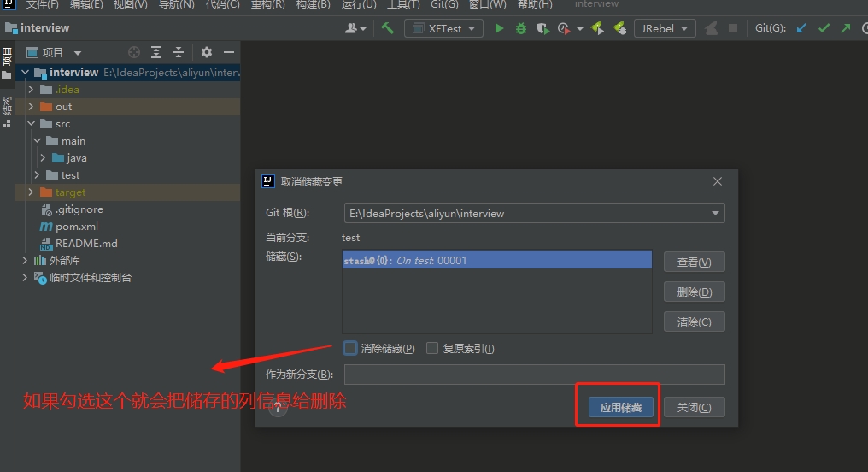Click the Git commit checkmark icon

(824, 28)
